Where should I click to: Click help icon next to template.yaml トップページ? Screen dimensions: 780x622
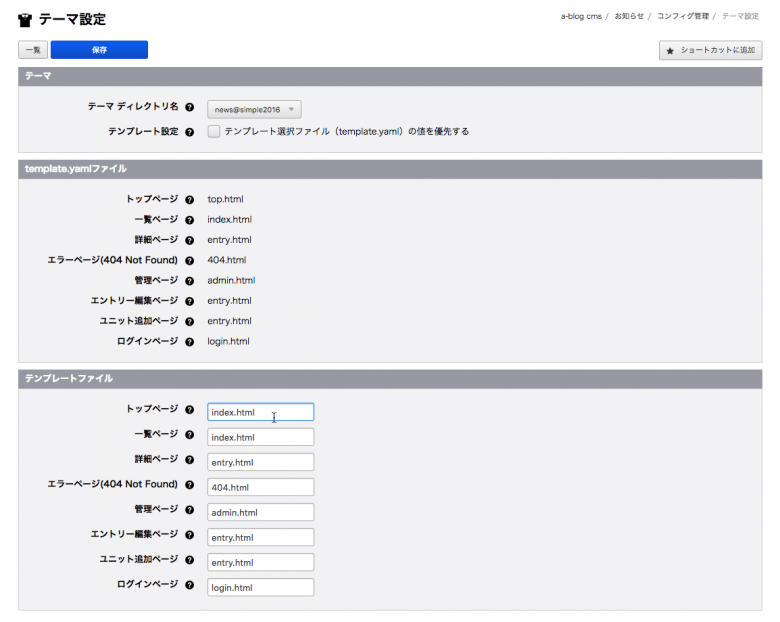coord(190,199)
